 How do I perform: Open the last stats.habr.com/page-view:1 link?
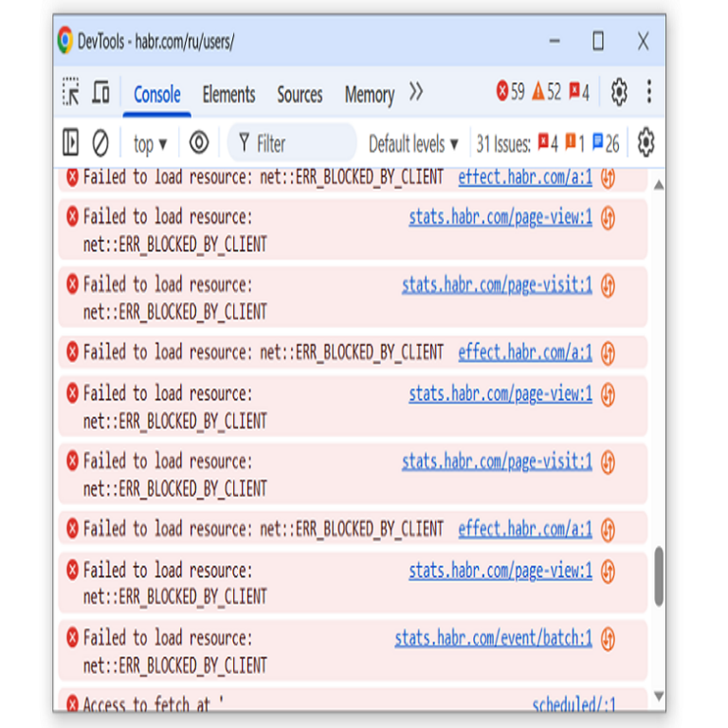pos(500,570)
